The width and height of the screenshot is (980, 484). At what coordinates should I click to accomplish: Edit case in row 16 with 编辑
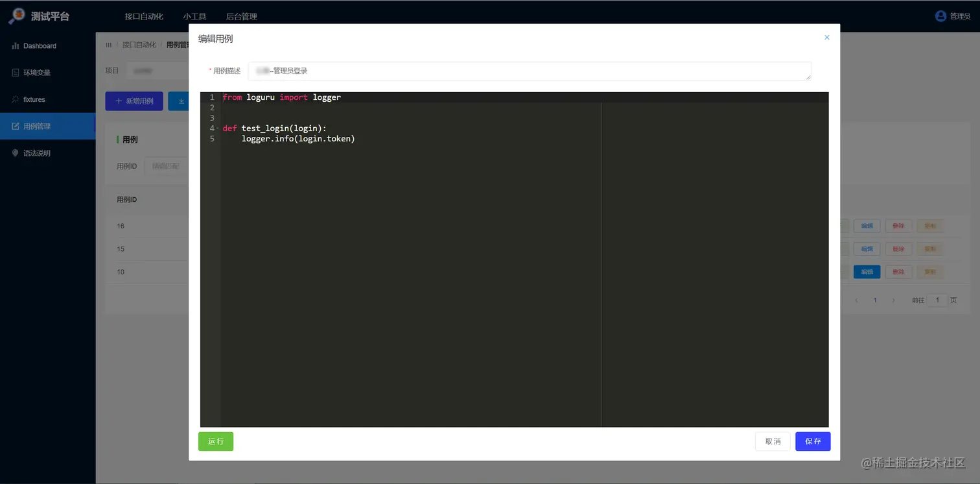867,226
